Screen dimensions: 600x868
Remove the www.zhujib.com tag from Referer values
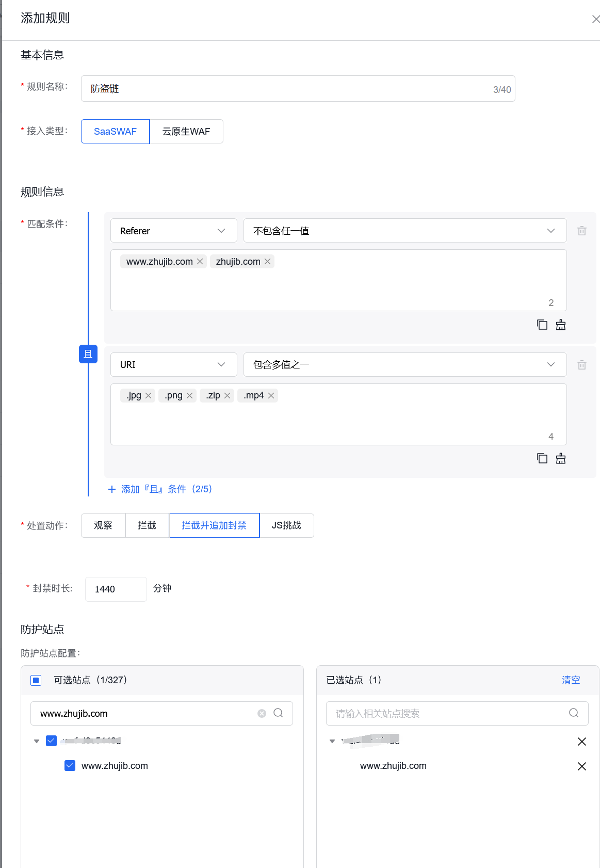coord(200,262)
